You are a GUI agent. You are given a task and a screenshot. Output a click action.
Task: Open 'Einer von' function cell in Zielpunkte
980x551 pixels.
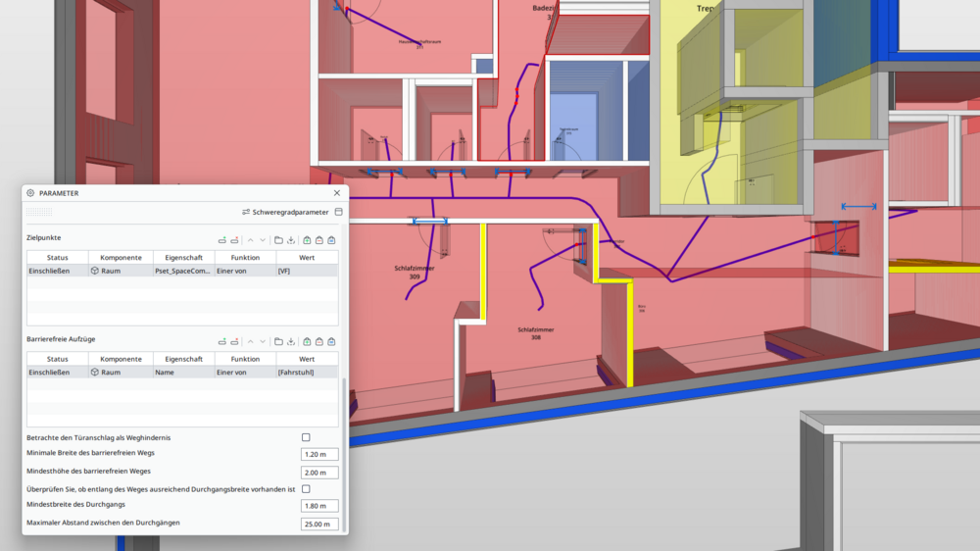[x=244, y=271]
